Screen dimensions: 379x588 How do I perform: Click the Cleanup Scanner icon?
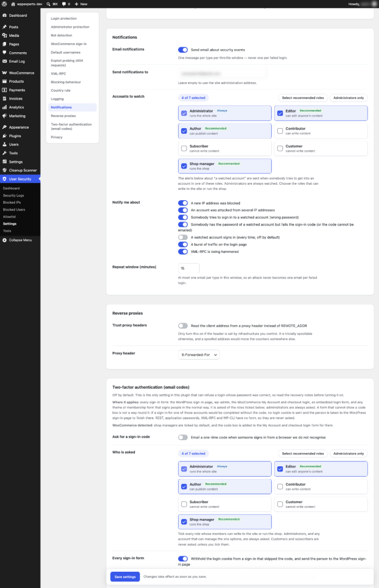4,170
